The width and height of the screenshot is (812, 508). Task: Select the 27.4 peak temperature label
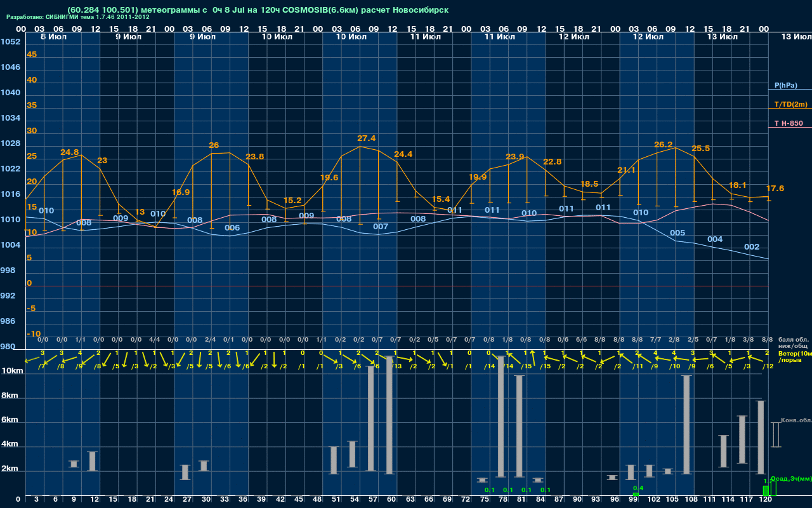point(367,138)
